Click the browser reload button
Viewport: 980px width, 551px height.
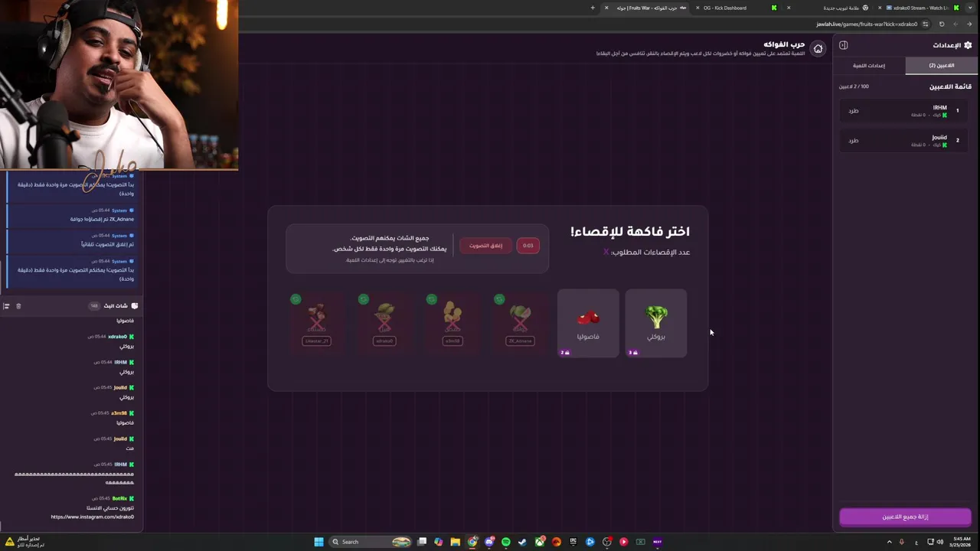[x=942, y=24]
